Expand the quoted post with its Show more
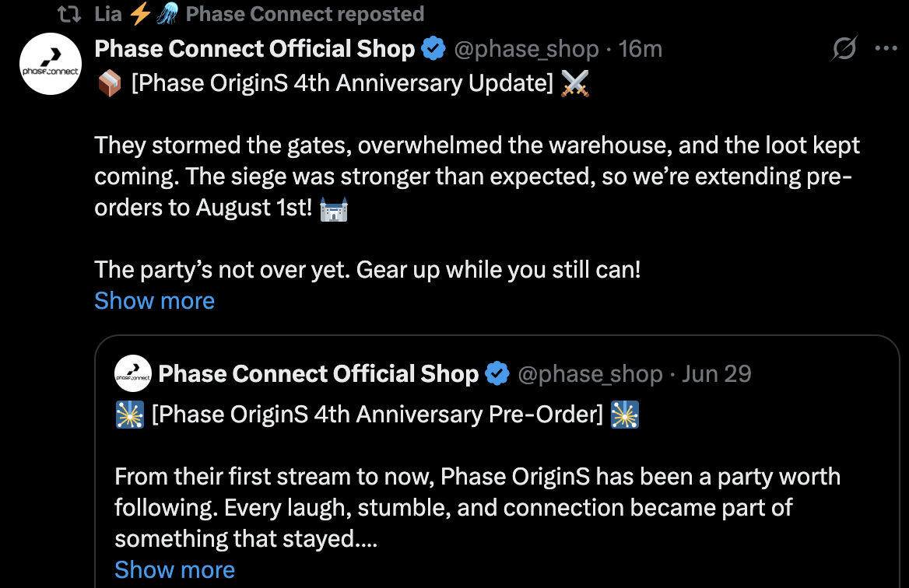This screenshot has width=909, height=588. coord(174,569)
